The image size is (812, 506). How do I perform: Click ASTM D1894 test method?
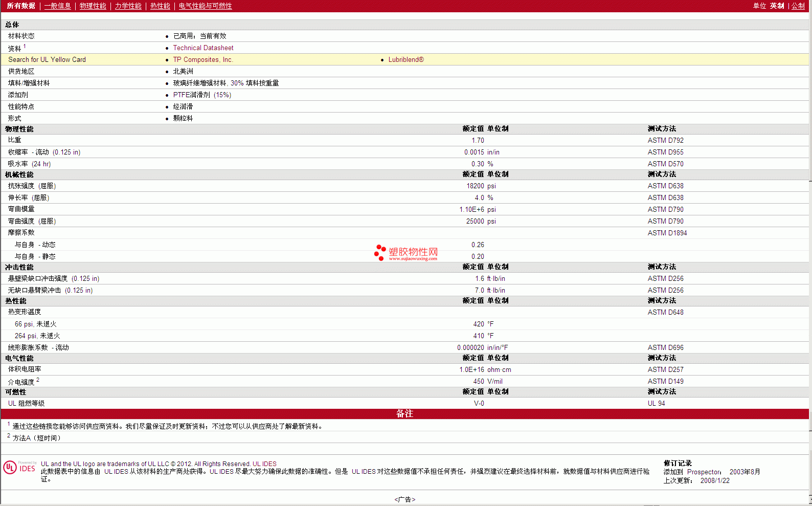pos(667,233)
